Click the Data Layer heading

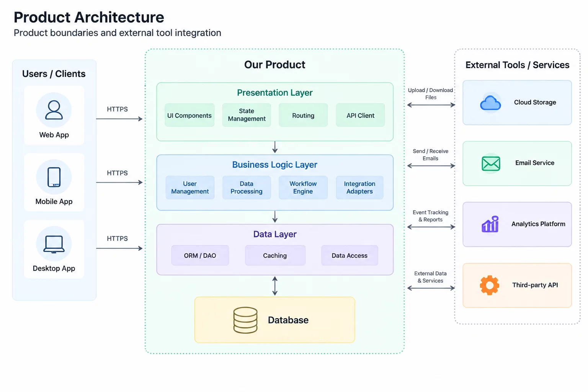pyautogui.click(x=275, y=234)
